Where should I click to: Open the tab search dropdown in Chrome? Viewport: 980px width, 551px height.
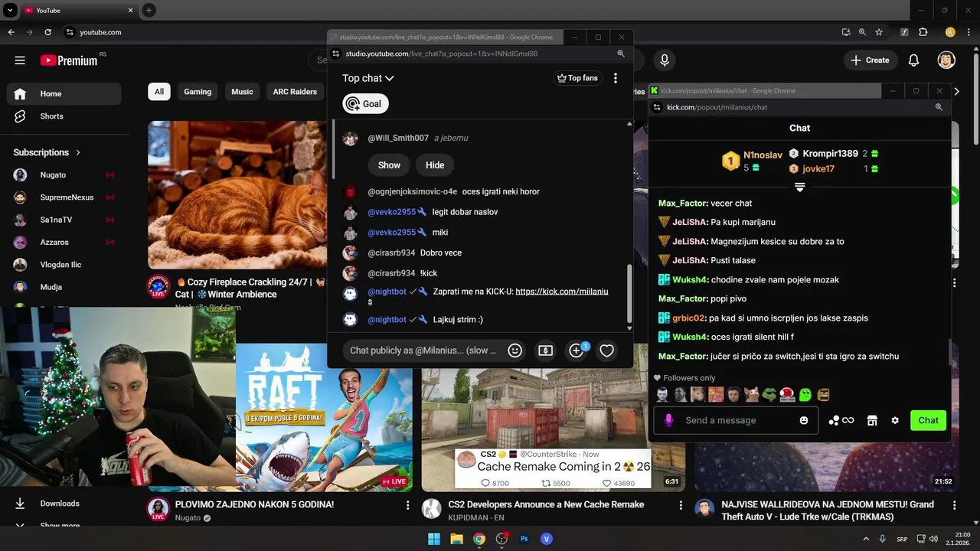tap(10, 10)
